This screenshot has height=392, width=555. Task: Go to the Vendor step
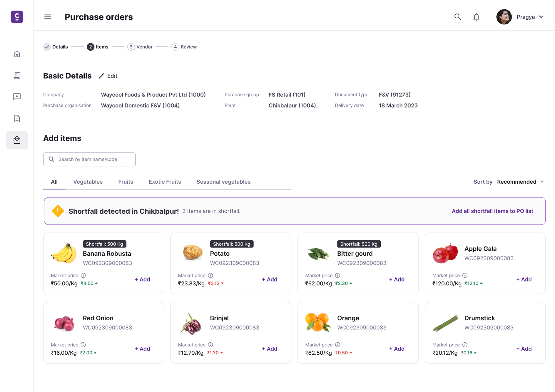coord(140,47)
